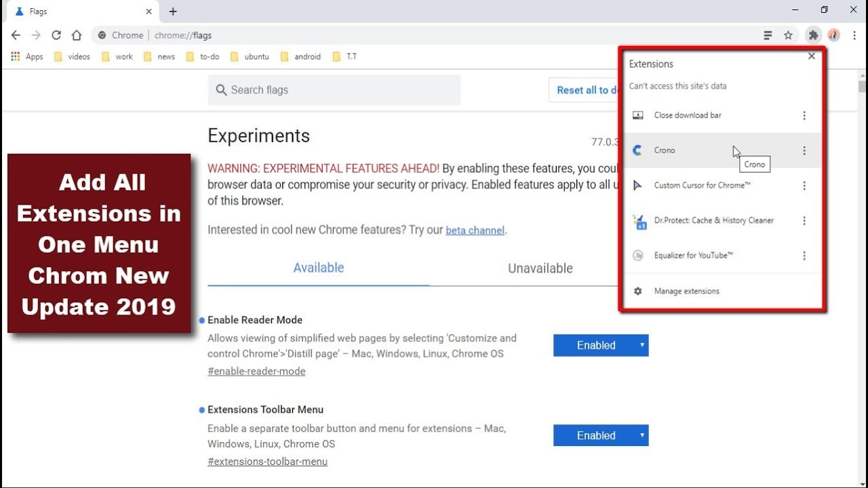
Task: Open more options for Equalizer for YouTube
Action: (804, 256)
